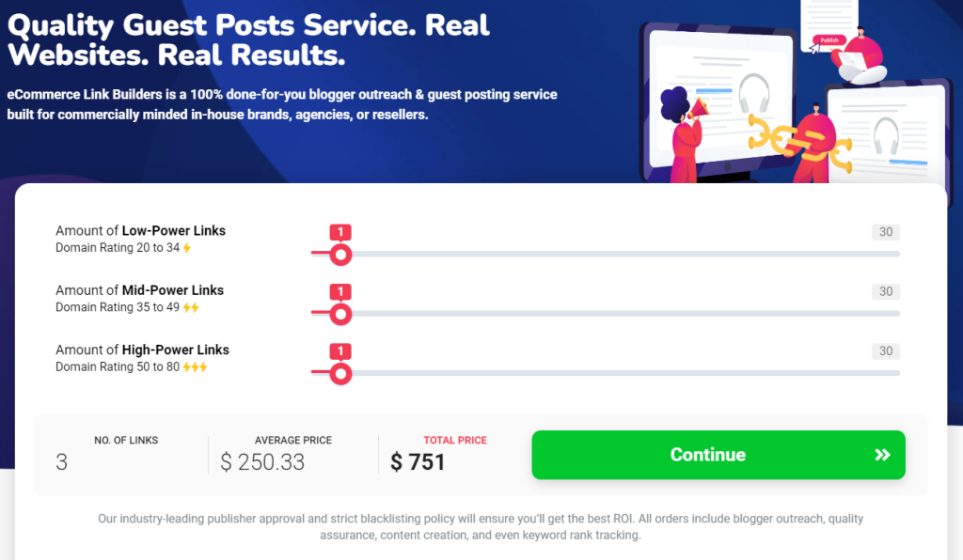Click the double-chevron arrow on the Continue button

[x=881, y=455]
